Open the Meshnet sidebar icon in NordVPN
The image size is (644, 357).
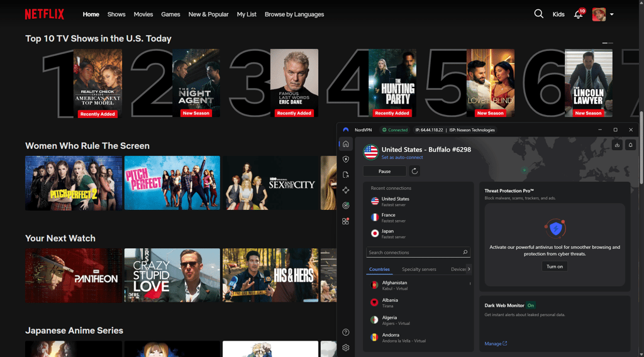pos(346,190)
